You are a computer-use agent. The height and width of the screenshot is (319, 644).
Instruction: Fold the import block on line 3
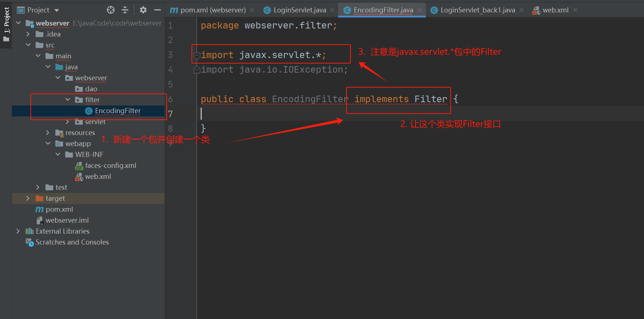pyautogui.click(x=197, y=55)
